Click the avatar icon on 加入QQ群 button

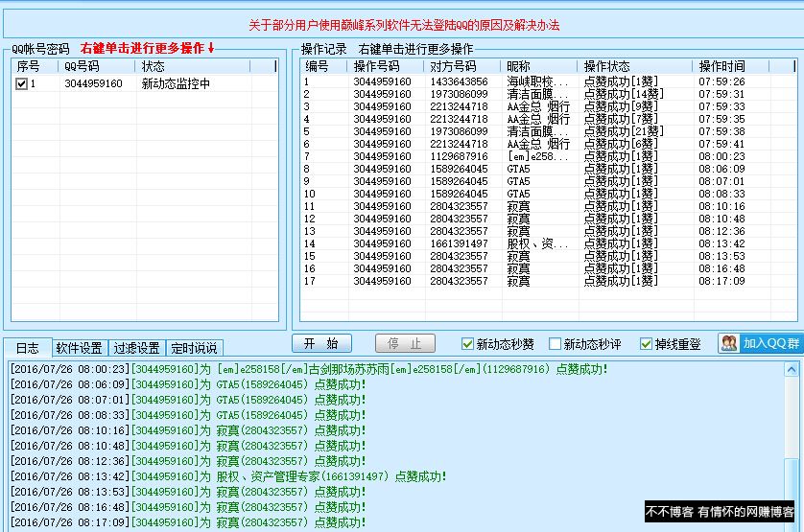(729, 344)
